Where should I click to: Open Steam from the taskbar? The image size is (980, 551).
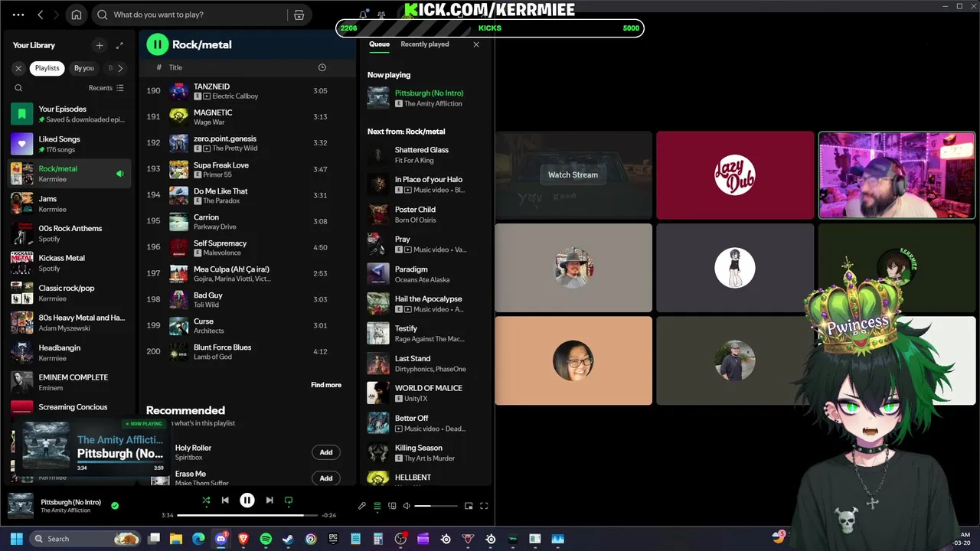point(288,539)
